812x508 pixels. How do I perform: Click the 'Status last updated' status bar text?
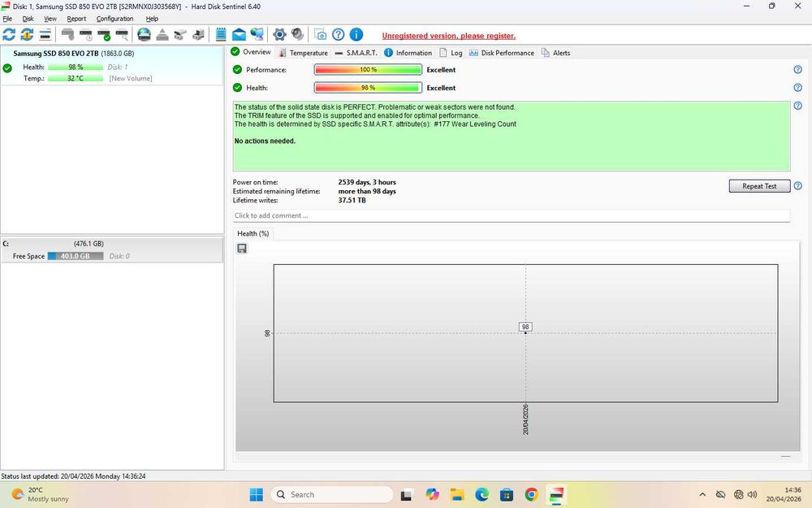pyautogui.click(x=73, y=475)
